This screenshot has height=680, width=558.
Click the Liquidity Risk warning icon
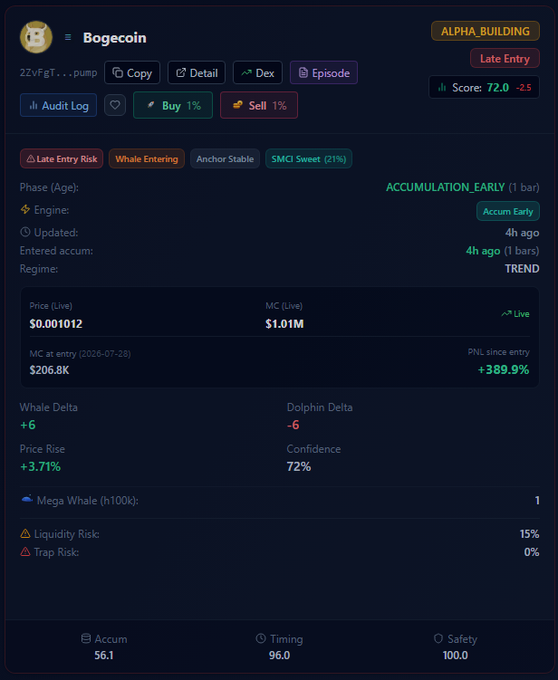coord(25,533)
